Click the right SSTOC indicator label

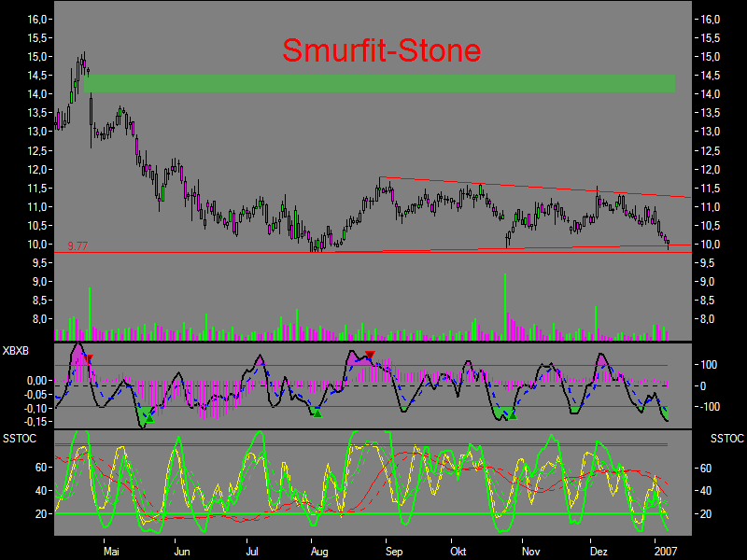click(x=727, y=439)
